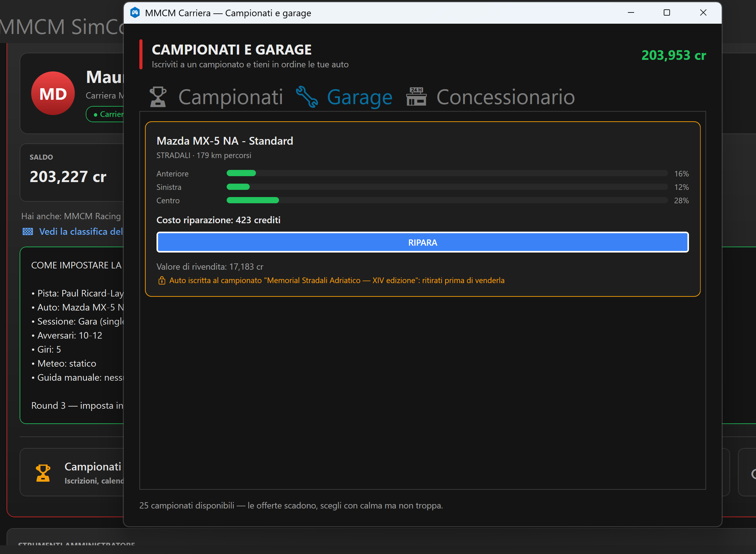
Task: Click the 28% Centro value
Action: [681, 200]
